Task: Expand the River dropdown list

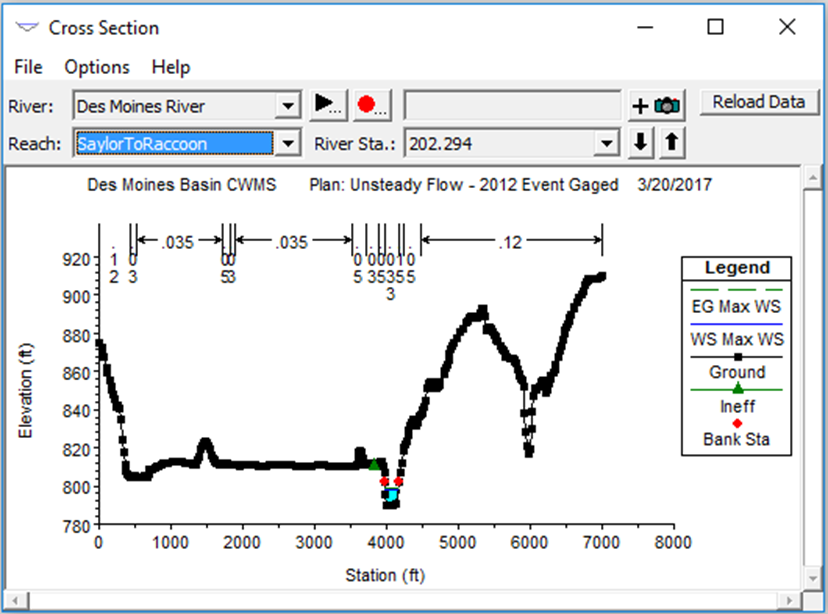Action: coord(288,106)
